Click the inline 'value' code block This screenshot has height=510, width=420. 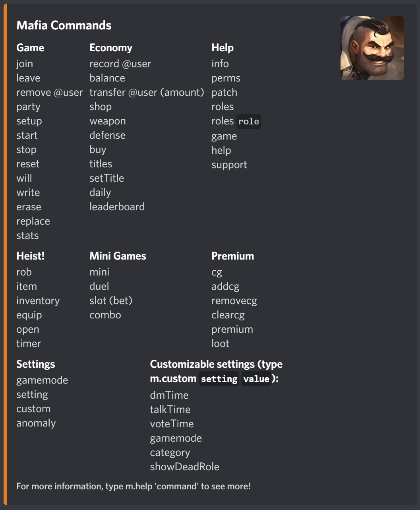(256, 379)
